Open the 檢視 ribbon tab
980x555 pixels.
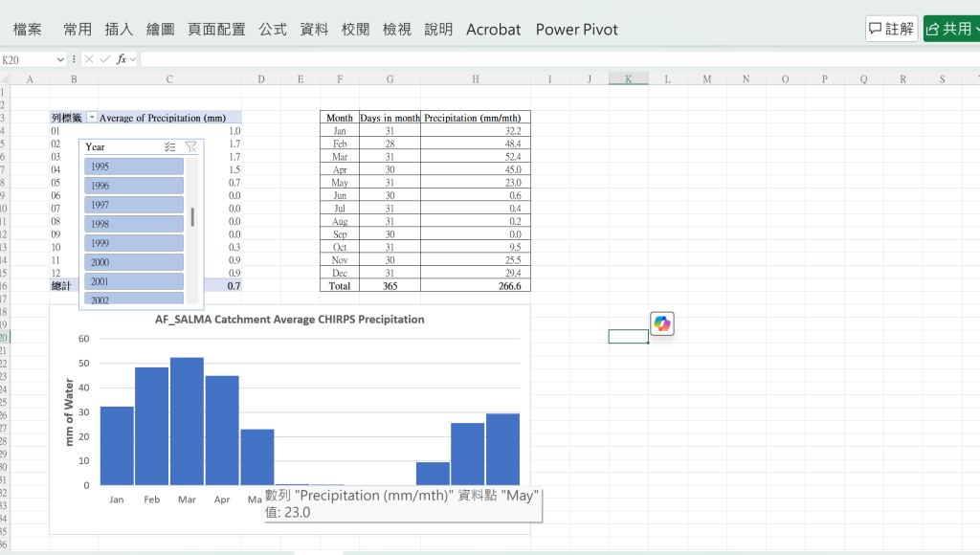tap(397, 30)
